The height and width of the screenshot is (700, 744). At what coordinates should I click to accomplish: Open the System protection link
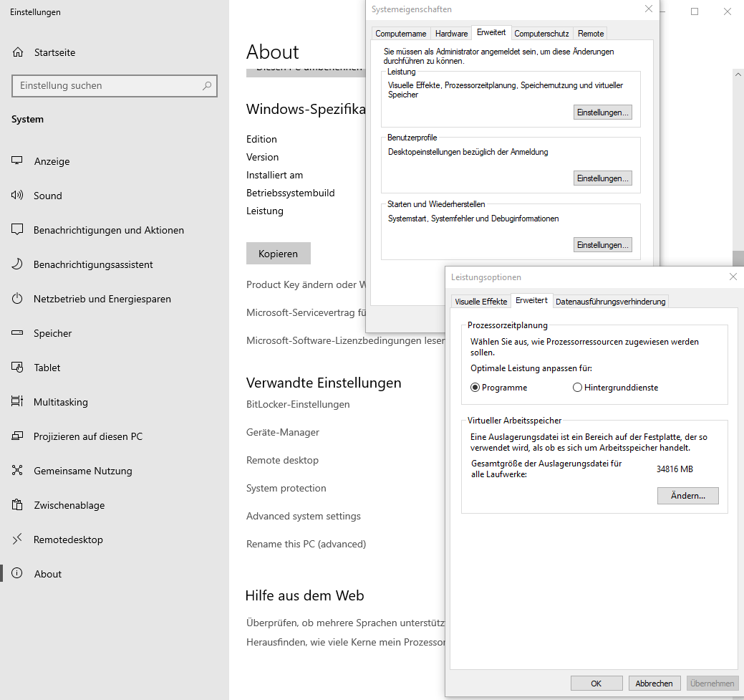286,488
